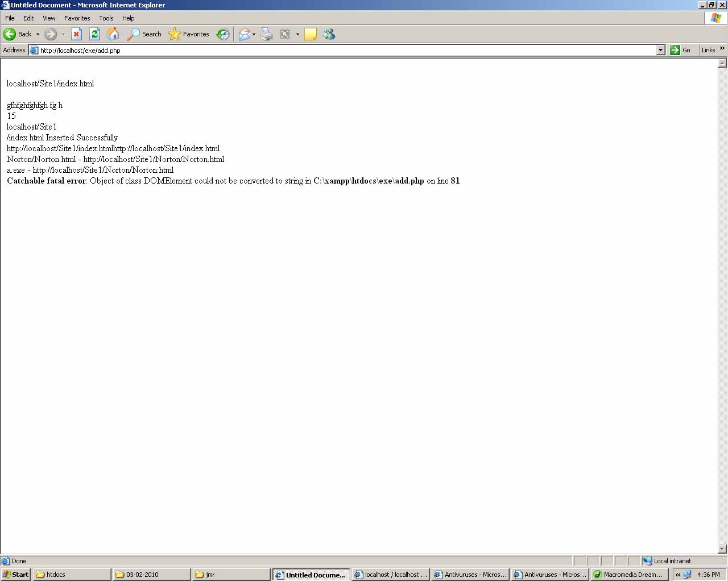
Task: Open the Back button history dropdown arrow
Action: 38,34
